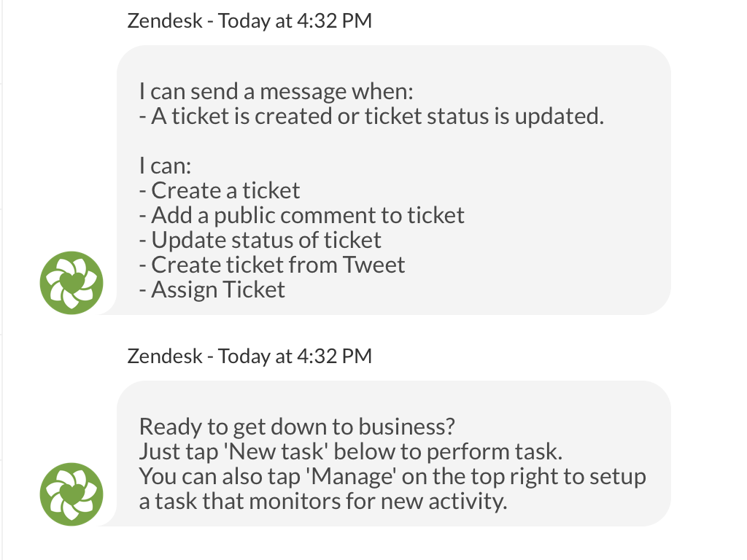Image resolution: width=747 pixels, height=560 pixels.
Task: Click the 'I can send a message when:' line
Action: coord(276,92)
